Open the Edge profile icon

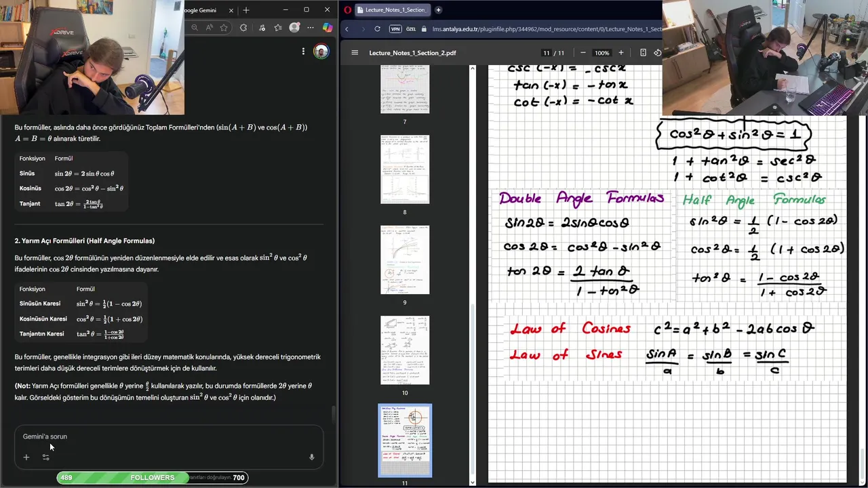point(294,28)
